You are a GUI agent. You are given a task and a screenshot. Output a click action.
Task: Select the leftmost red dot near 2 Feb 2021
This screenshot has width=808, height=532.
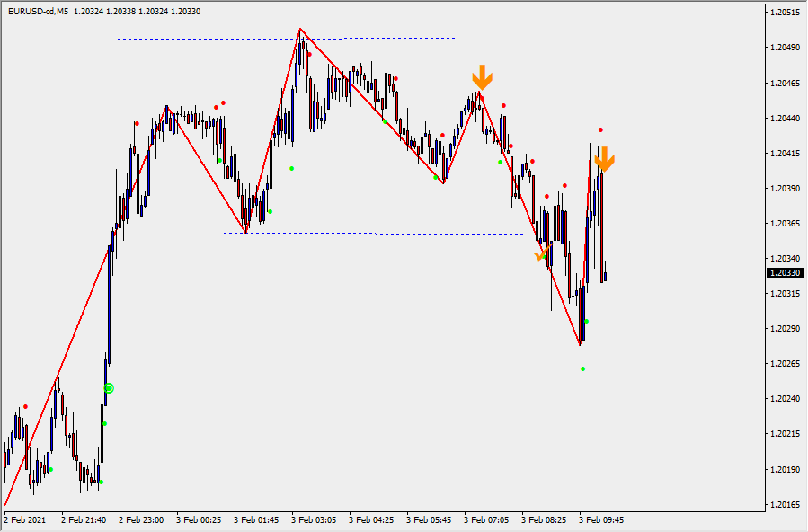click(25, 407)
